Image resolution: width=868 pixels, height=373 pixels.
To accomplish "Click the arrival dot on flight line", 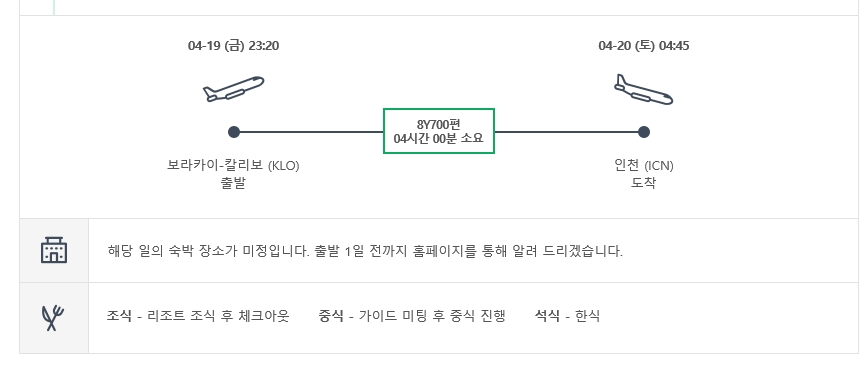I will pyautogui.click(x=643, y=132).
